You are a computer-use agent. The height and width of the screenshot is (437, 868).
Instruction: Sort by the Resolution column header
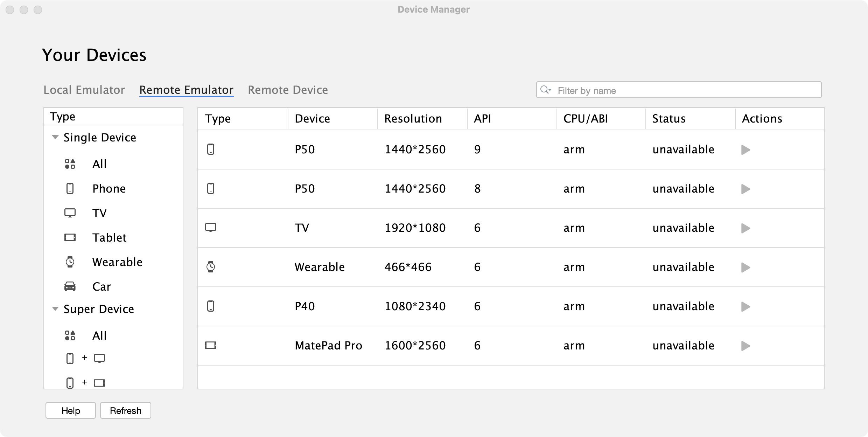422,119
